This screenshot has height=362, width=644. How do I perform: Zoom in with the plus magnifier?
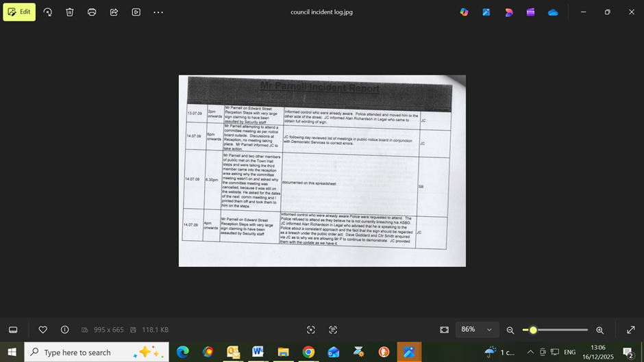[x=599, y=330]
